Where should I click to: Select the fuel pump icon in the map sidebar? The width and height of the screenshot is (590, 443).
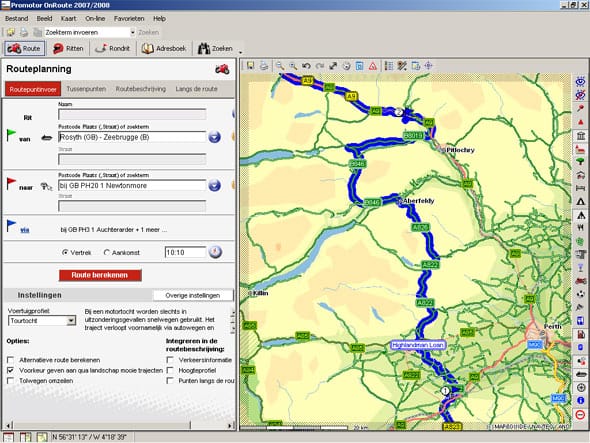tap(580, 334)
